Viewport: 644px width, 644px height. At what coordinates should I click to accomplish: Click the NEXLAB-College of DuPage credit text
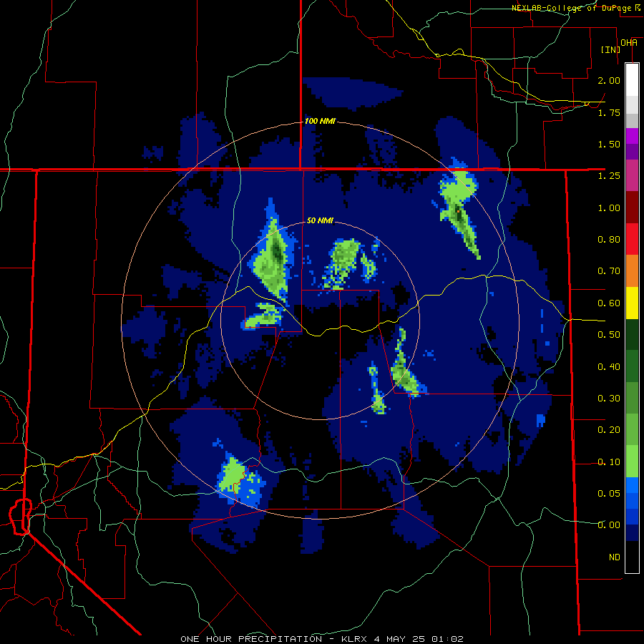click(572, 8)
